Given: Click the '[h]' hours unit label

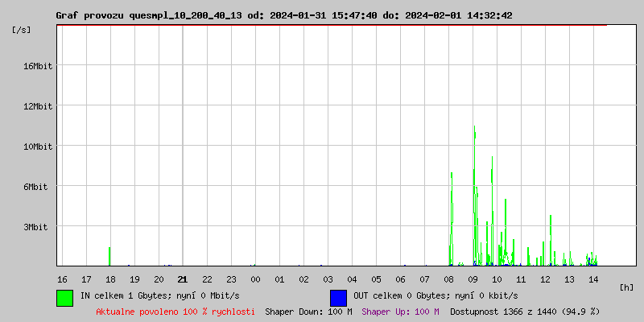Looking at the screenshot, I should pyautogui.click(x=627, y=287).
